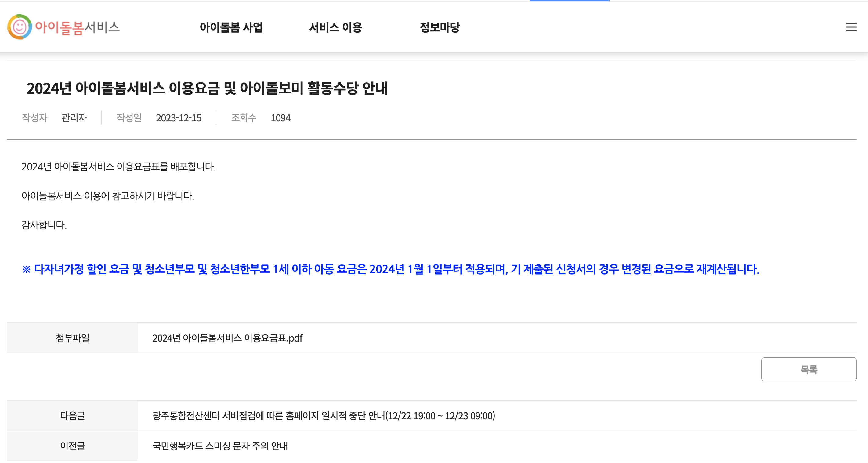Click the 첨부파일 label cell
The height and width of the screenshot is (463, 868).
pyautogui.click(x=72, y=338)
